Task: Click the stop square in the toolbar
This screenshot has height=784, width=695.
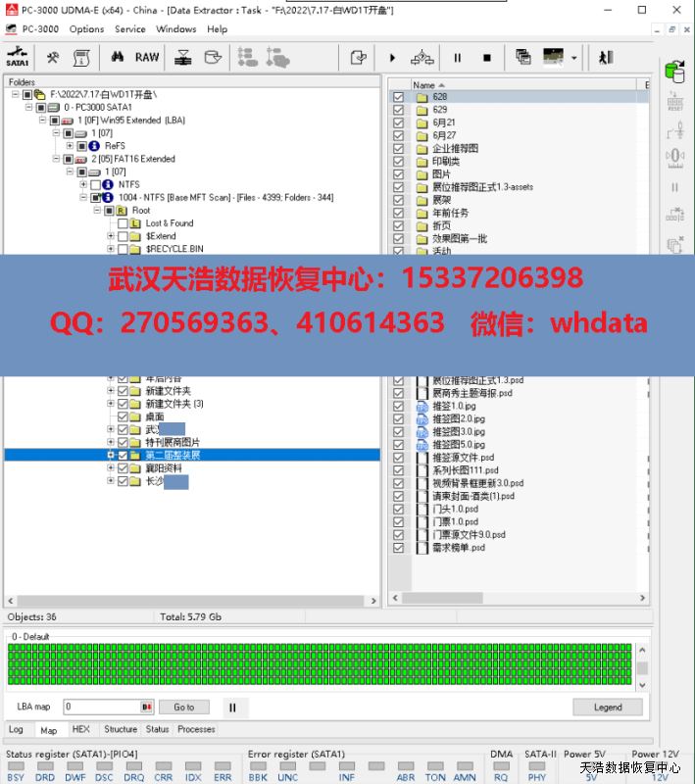Action: (x=486, y=58)
